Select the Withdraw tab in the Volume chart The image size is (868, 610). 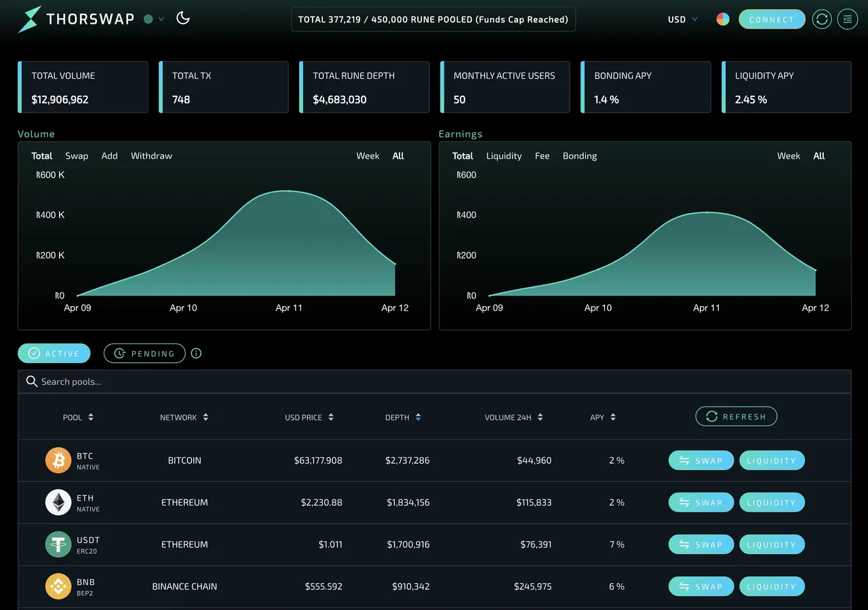coord(151,156)
